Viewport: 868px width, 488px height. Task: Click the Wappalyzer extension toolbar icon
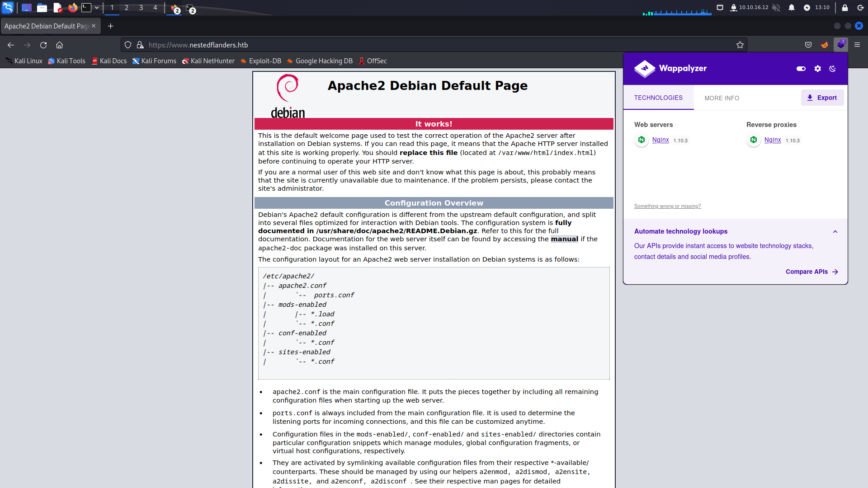pyautogui.click(x=840, y=45)
